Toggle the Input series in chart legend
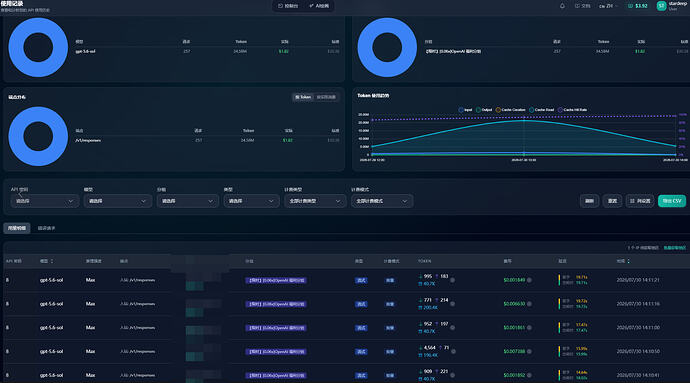Screen dimensions: 690x383 465,110
